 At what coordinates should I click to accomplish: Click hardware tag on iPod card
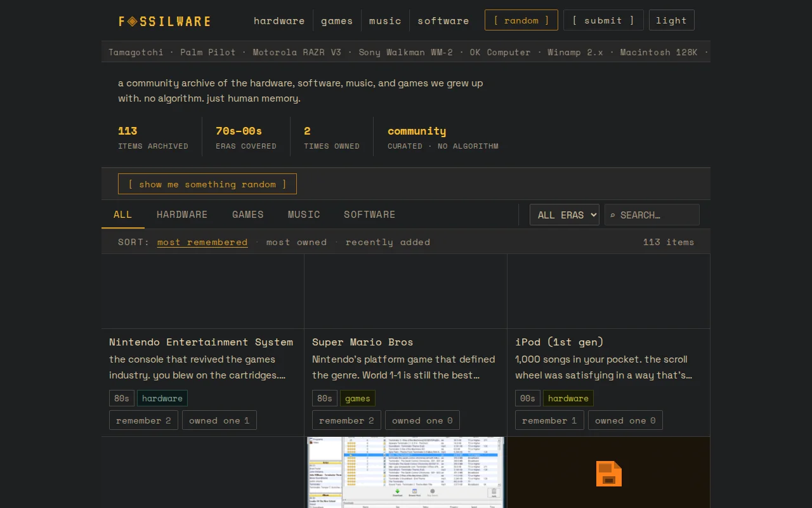coord(568,398)
